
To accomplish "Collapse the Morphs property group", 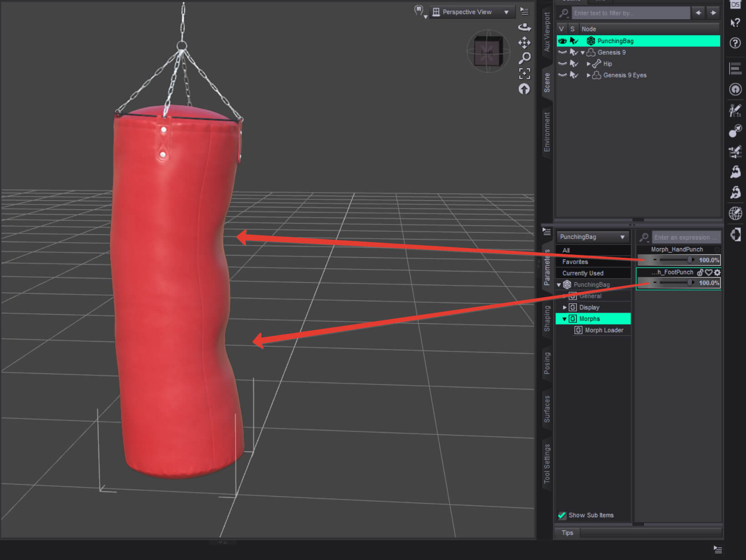I will 564,319.
